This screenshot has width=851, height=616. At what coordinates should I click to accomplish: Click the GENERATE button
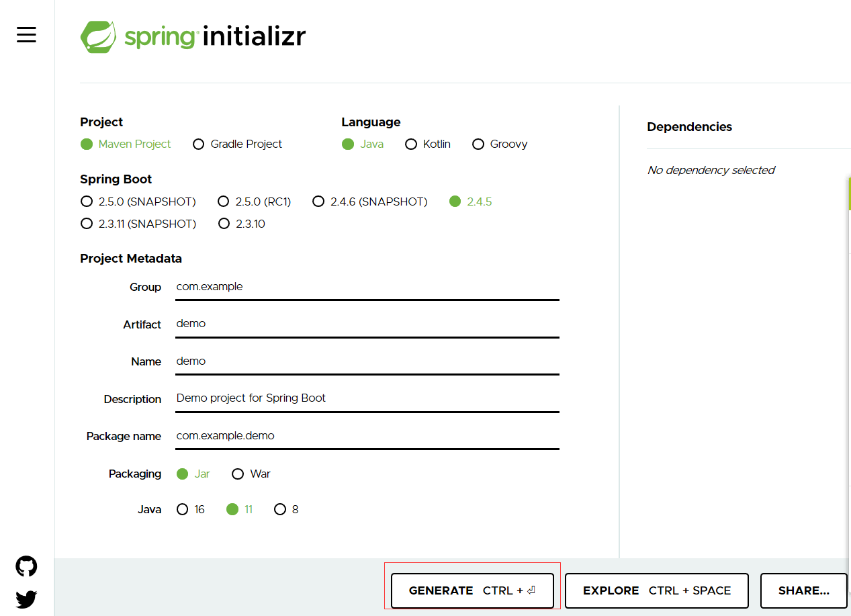coord(472,591)
